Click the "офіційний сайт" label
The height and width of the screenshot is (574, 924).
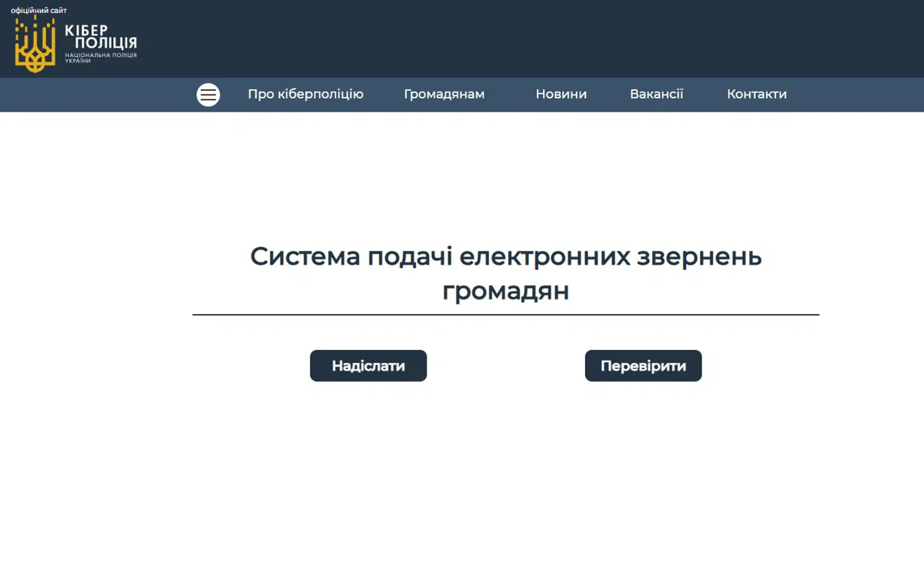click(x=38, y=10)
